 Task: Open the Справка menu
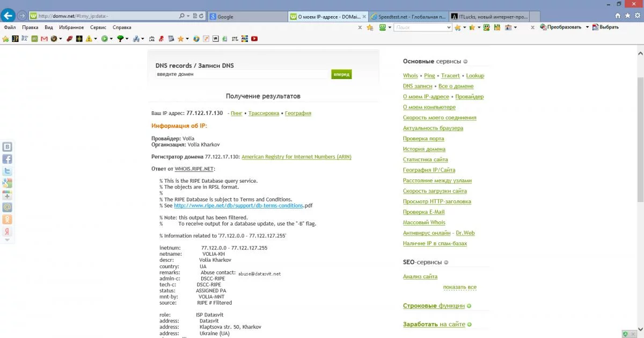pyautogui.click(x=122, y=27)
